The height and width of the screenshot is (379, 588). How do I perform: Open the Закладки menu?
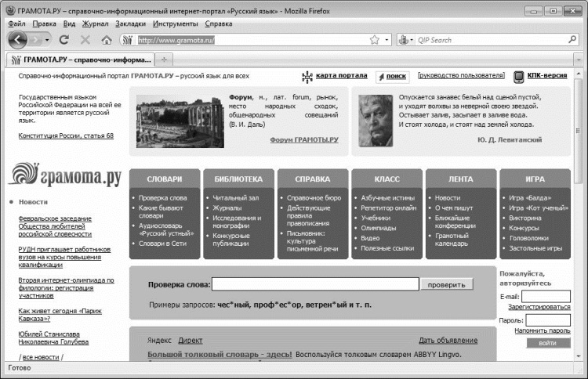coord(130,23)
